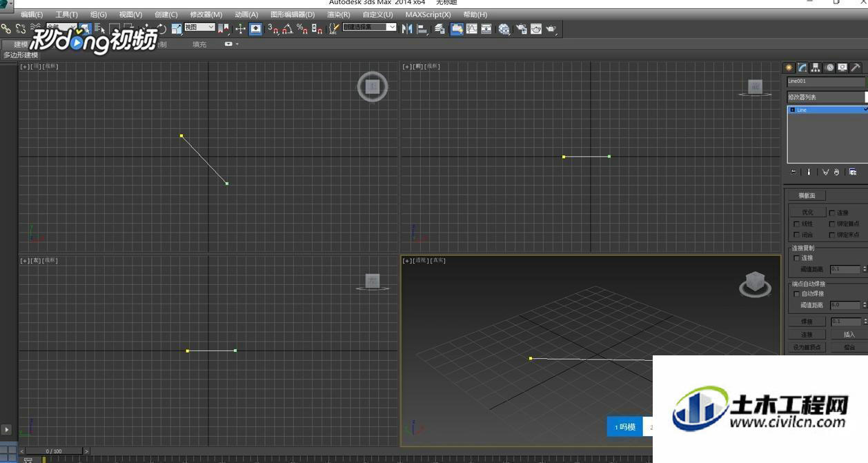Open the 动画(A) menu
The width and height of the screenshot is (868, 463).
point(246,14)
